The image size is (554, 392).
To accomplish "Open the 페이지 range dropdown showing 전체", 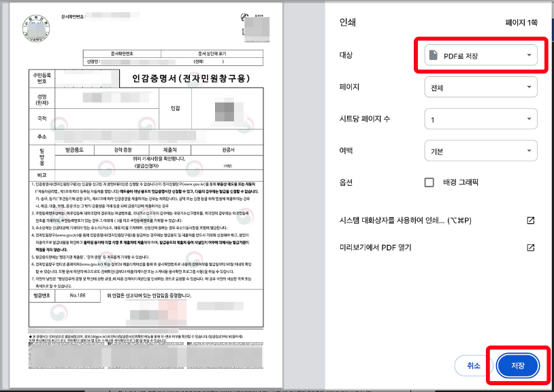I will tap(480, 87).
